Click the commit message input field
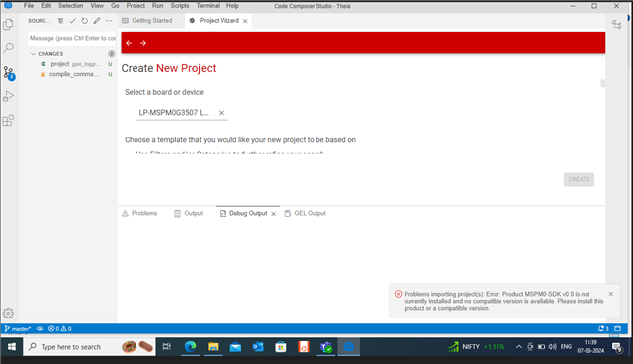Image resolution: width=633 pixels, height=364 pixels. point(72,38)
